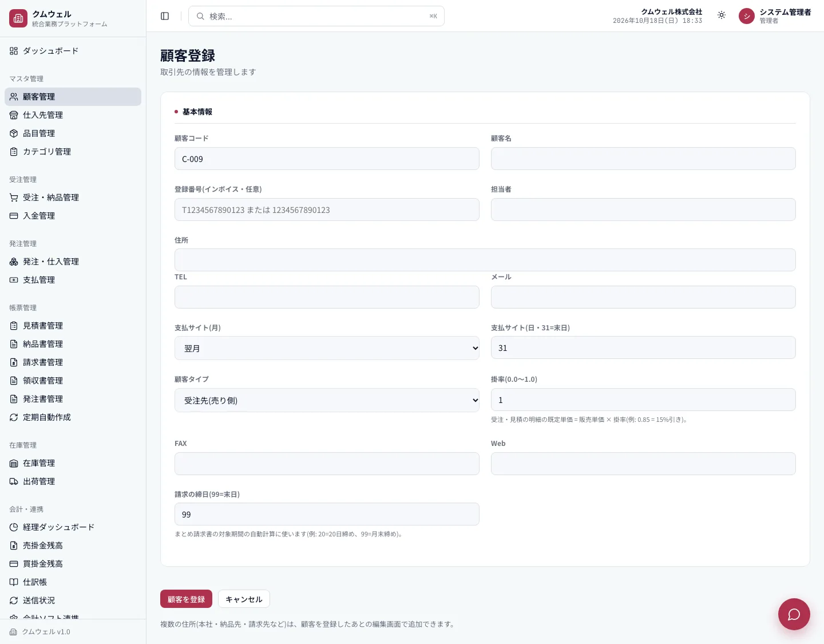
Task: Click the TEL input field
Action: [x=327, y=297]
